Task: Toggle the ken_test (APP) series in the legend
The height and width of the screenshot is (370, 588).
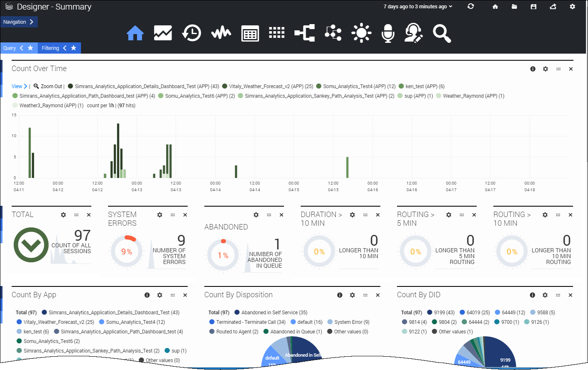Action: [421, 86]
